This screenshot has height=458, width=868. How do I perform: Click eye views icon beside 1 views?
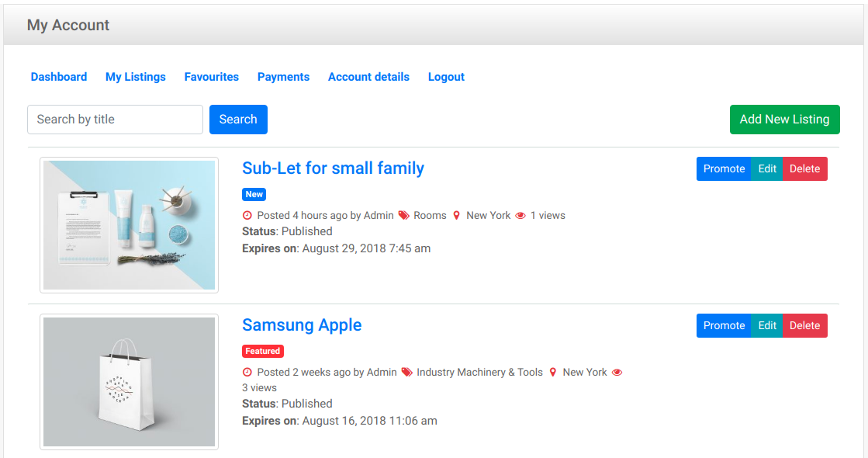tap(520, 215)
